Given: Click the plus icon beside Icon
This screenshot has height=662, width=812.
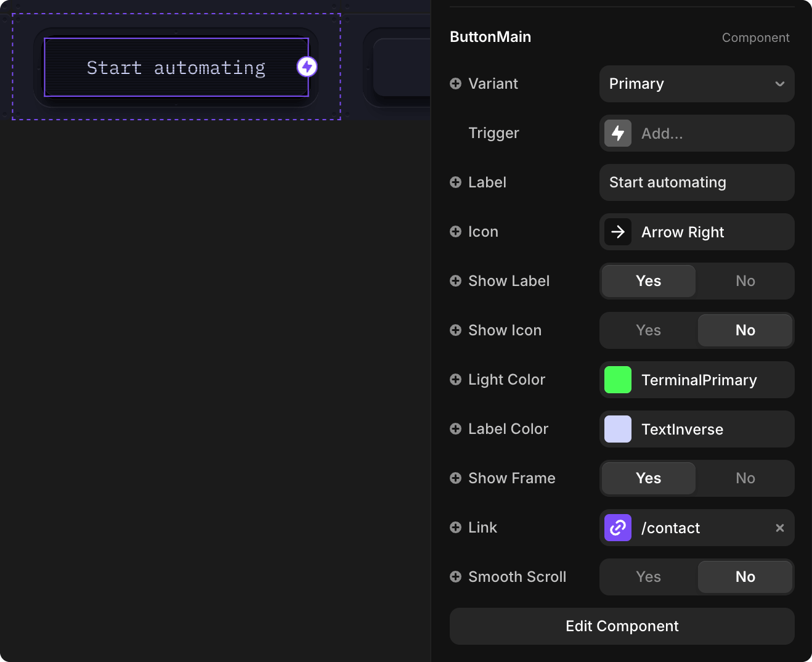Looking at the screenshot, I should point(455,232).
